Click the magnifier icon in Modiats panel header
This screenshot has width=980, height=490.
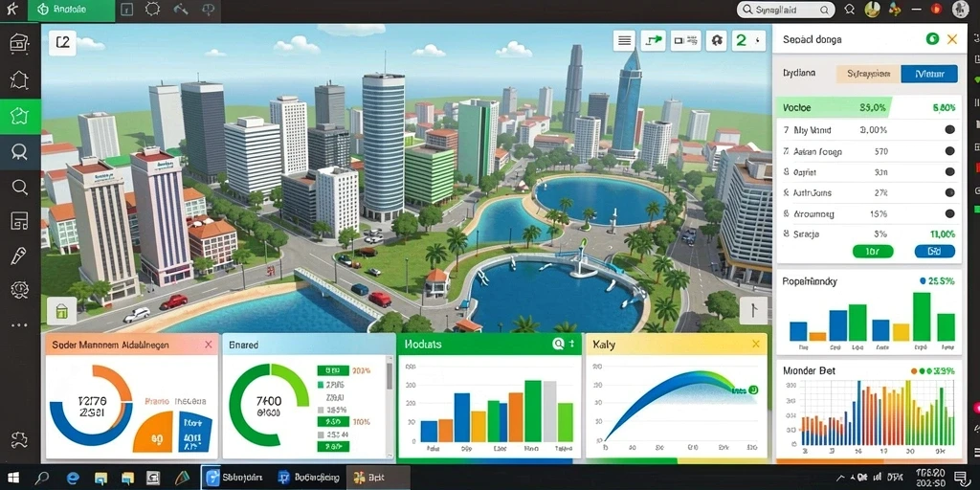click(558, 344)
